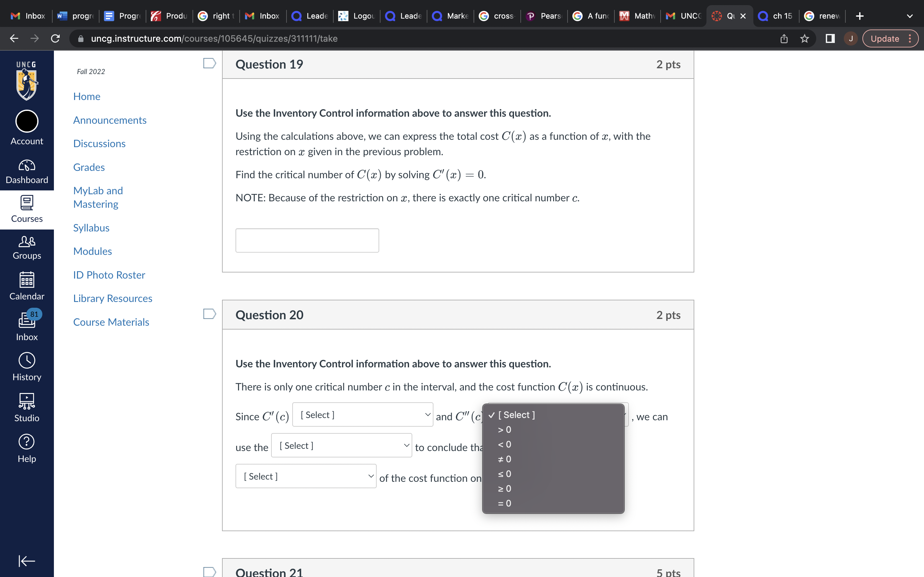The width and height of the screenshot is (924, 577).
Task: Open Studio from sidebar
Action: tap(27, 407)
